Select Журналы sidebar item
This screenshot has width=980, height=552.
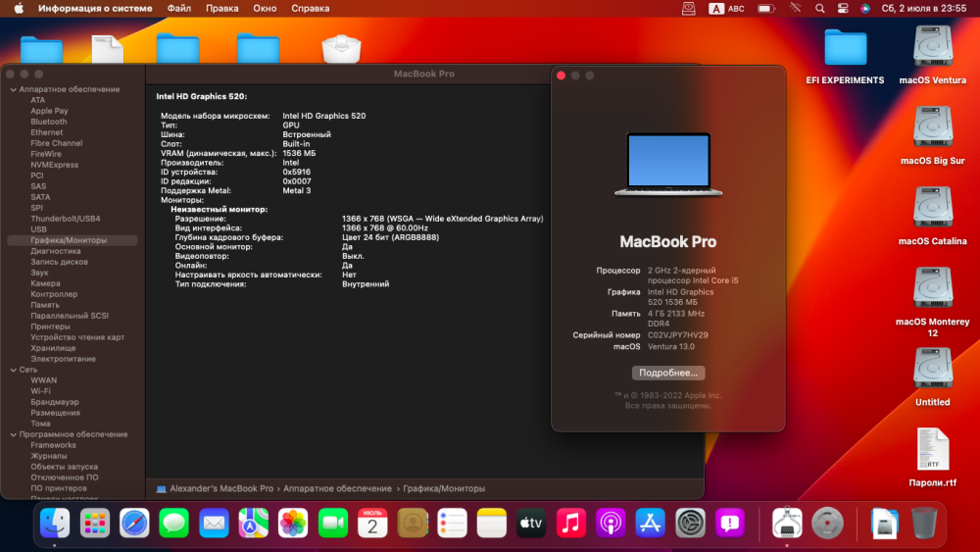49,456
